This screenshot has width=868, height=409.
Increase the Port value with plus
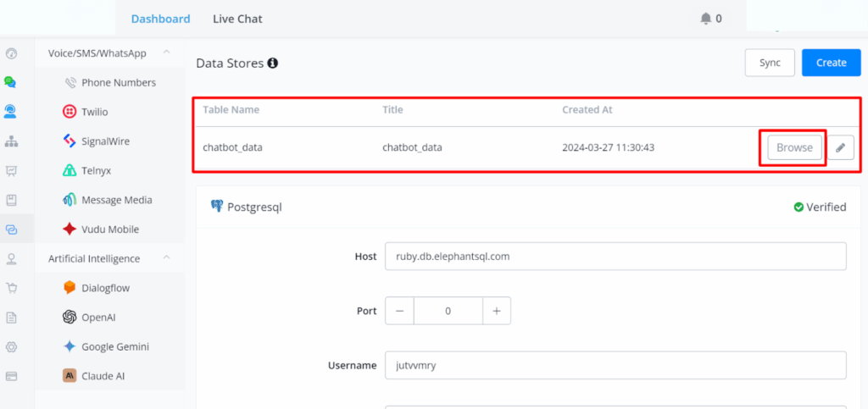tap(497, 311)
